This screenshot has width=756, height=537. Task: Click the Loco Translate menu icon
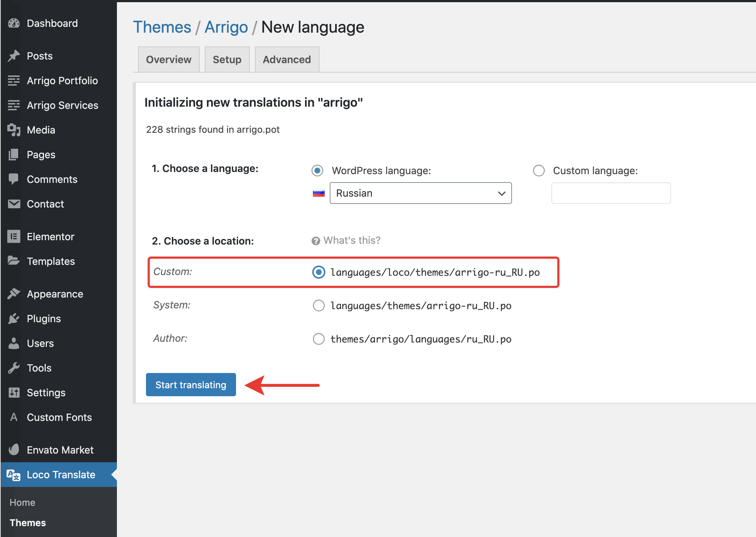click(x=14, y=475)
